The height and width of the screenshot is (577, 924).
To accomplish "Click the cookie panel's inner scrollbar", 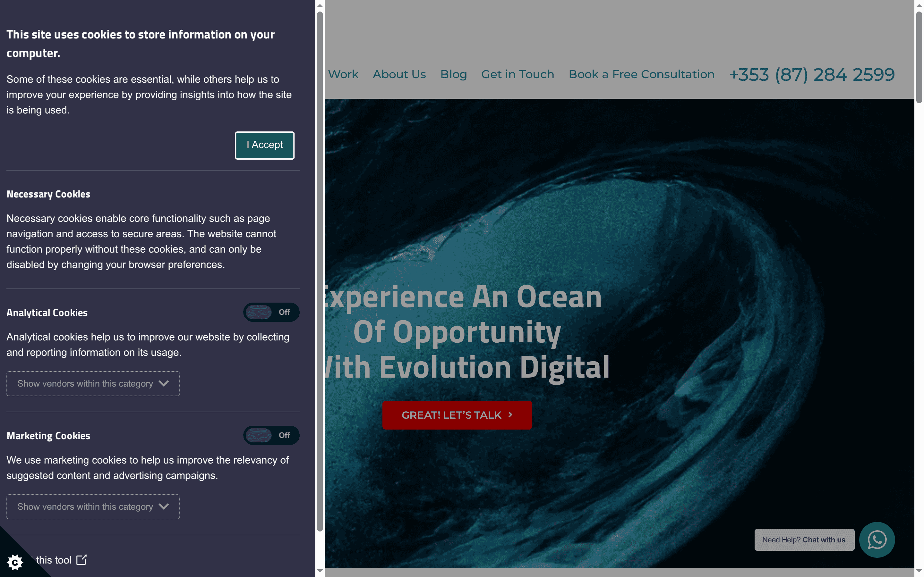I will pyautogui.click(x=319, y=267).
